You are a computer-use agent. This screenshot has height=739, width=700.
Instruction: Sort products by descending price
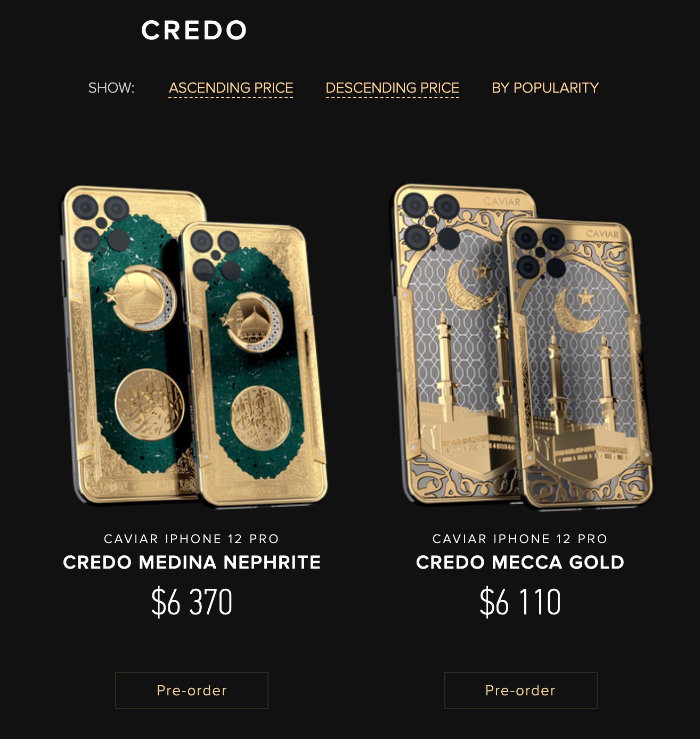[392, 88]
